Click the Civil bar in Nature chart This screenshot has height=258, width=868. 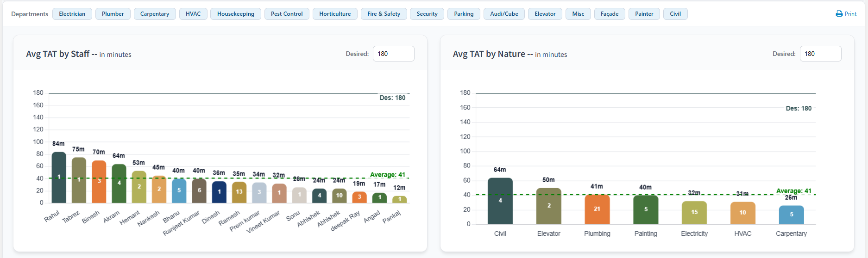[x=500, y=201]
